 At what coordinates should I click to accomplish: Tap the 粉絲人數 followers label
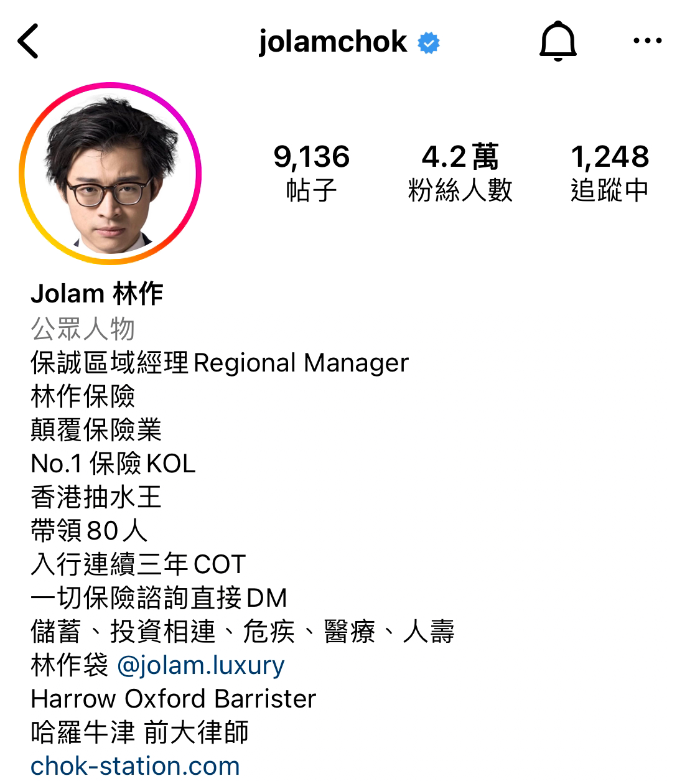coord(460,190)
